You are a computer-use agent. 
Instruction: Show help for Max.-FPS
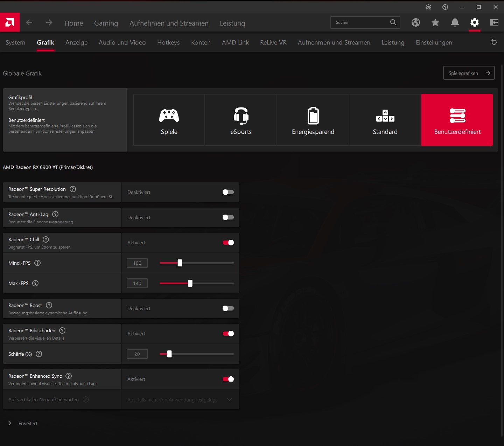(x=35, y=283)
